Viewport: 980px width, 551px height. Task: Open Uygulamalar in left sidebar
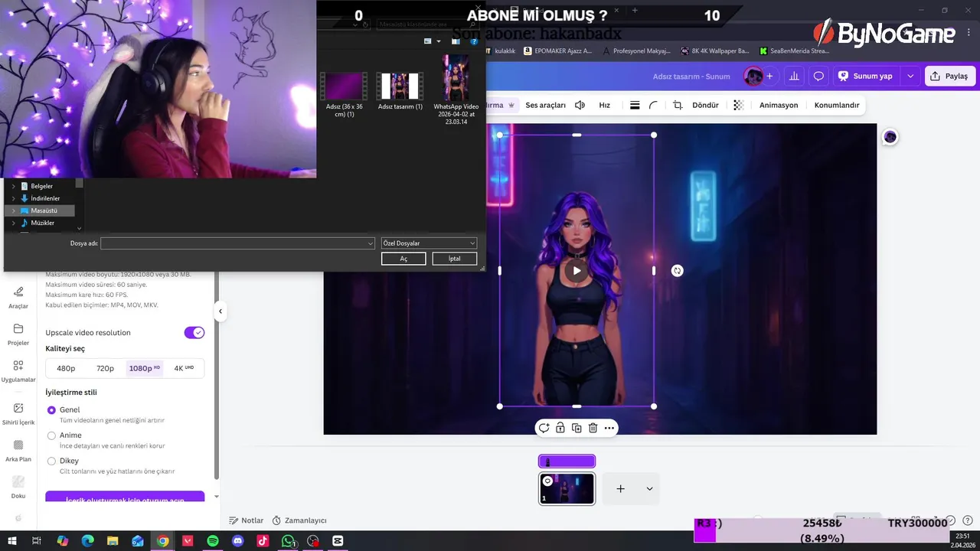[x=18, y=371]
